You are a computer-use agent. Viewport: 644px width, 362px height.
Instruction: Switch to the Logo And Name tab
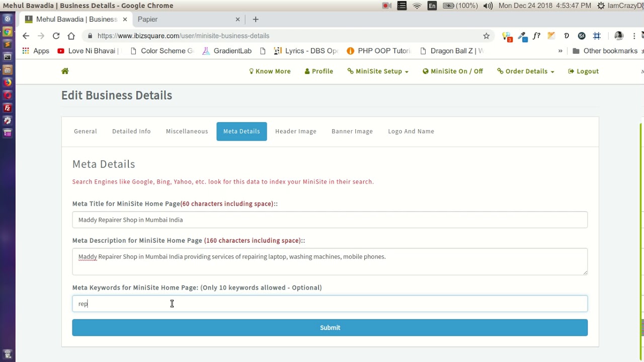pos(411,131)
